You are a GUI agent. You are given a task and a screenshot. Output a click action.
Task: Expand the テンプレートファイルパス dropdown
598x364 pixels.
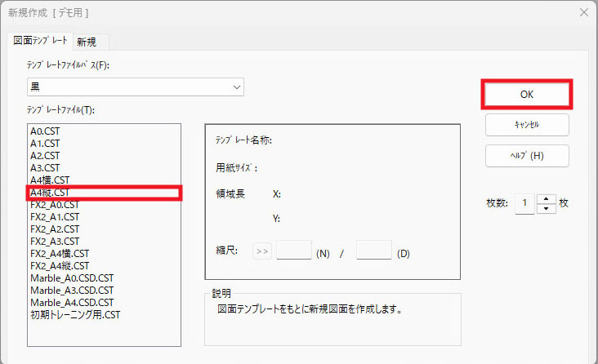(x=236, y=87)
